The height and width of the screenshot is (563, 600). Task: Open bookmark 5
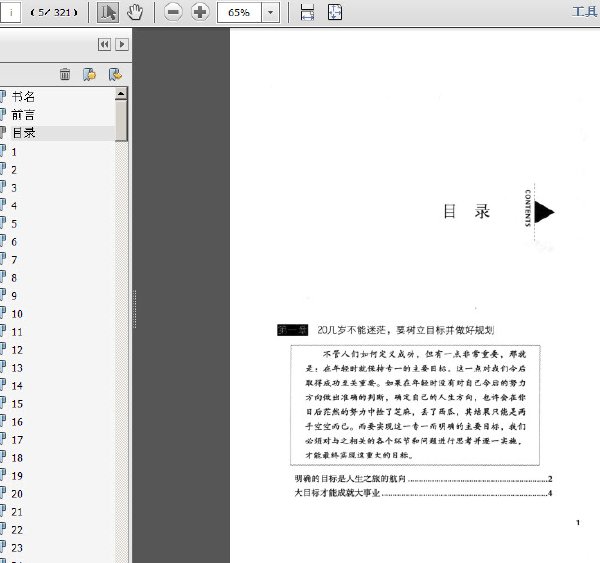coord(14,224)
